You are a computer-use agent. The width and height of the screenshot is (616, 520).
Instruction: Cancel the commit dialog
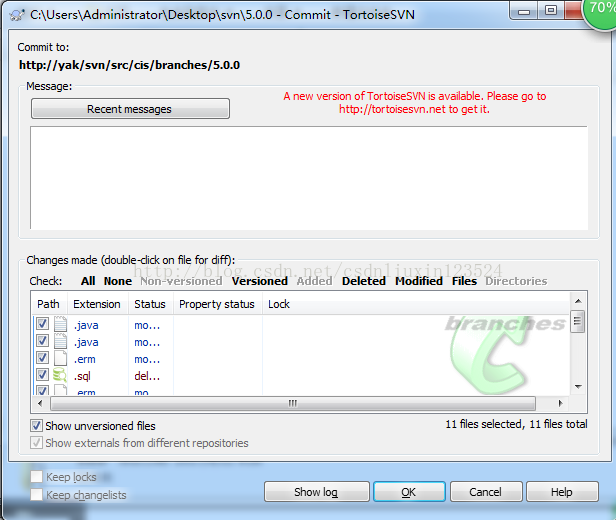click(486, 492)
